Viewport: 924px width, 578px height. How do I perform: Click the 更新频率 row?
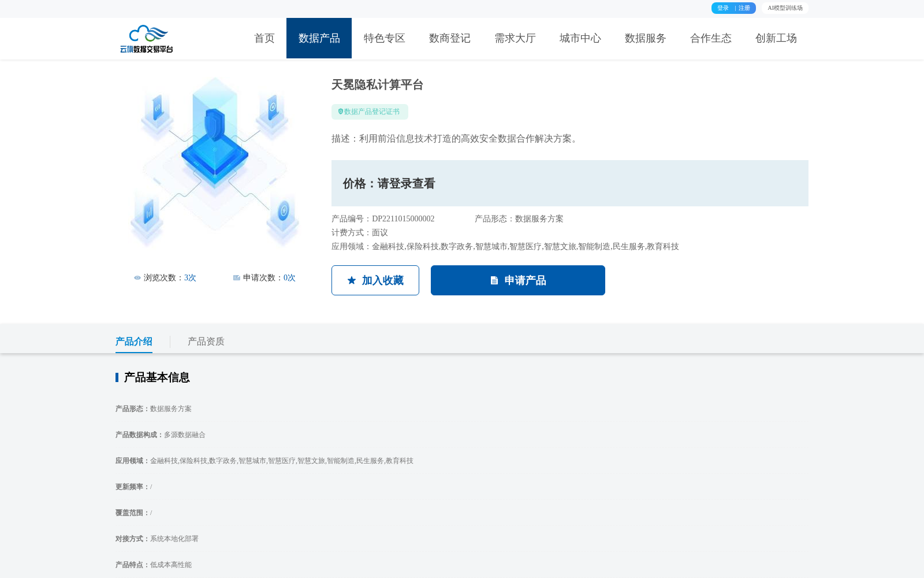(x=134, y=487)
